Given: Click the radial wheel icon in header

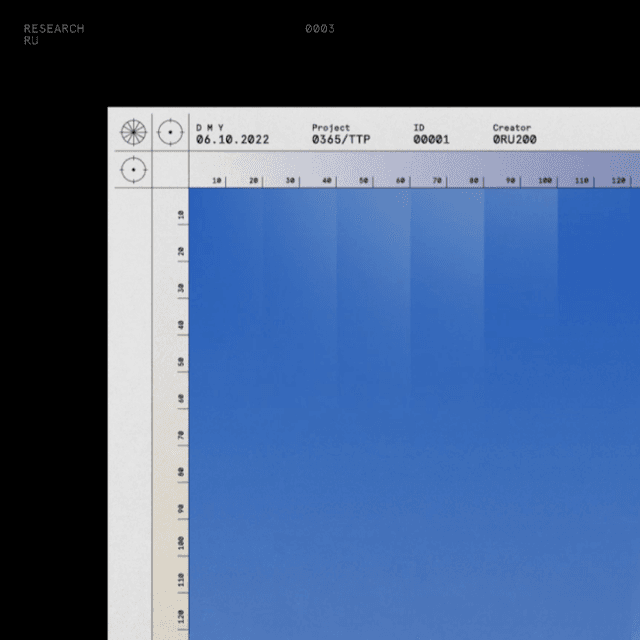Looking at the screenshot, I should click(133, 132).
